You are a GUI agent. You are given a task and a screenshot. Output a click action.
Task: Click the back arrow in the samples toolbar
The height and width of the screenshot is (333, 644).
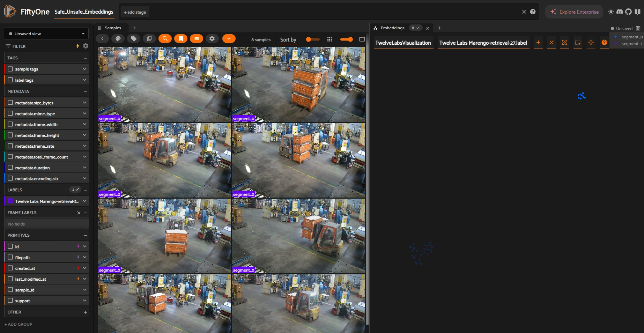(x=102, y=39)
